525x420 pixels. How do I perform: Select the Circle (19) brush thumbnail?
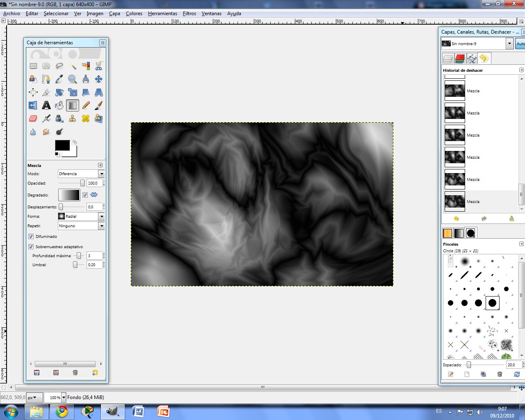493,303
